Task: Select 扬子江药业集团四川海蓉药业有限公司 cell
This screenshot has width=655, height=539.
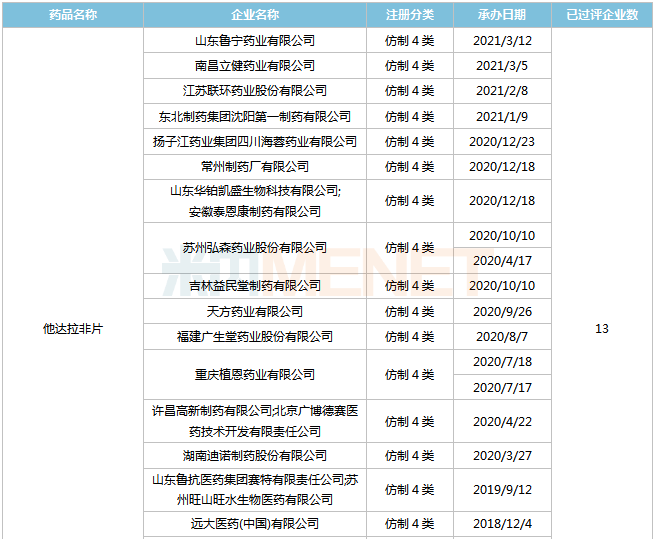Action: pos(255,142)
